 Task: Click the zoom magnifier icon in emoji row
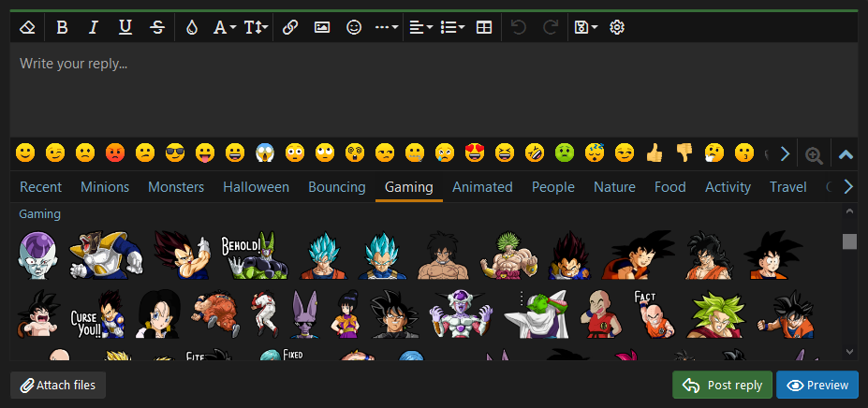tap(814, 154)
